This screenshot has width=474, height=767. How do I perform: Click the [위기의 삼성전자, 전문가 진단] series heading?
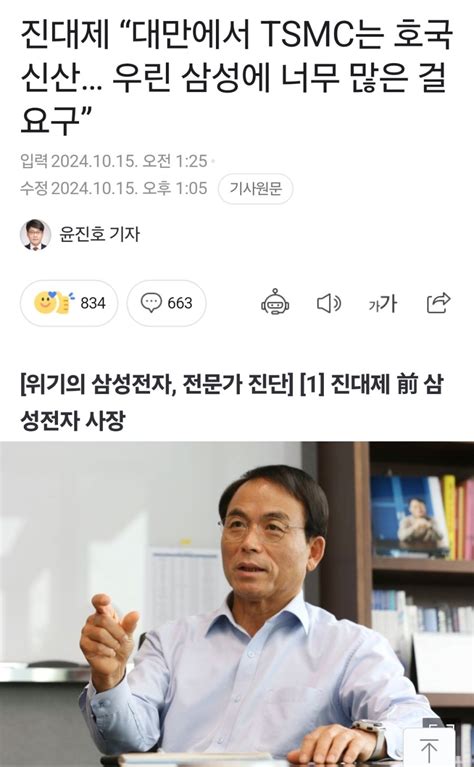[x=157, y=384]
